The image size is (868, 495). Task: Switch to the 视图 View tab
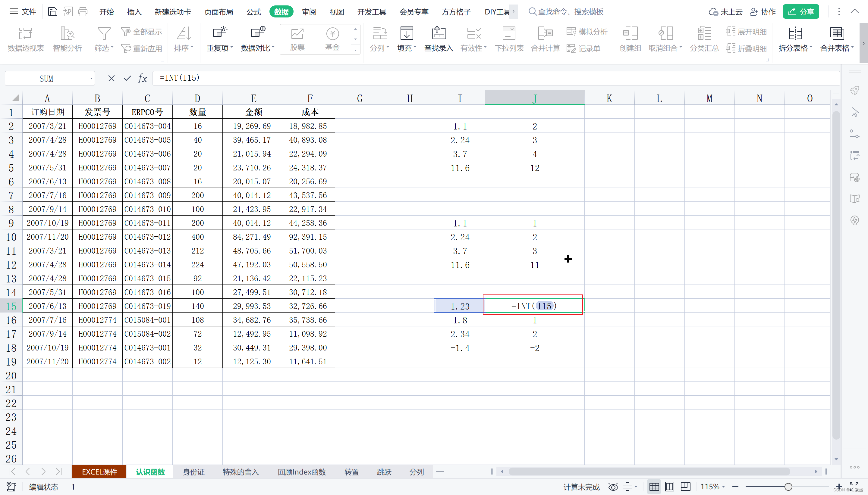[337, 12]
